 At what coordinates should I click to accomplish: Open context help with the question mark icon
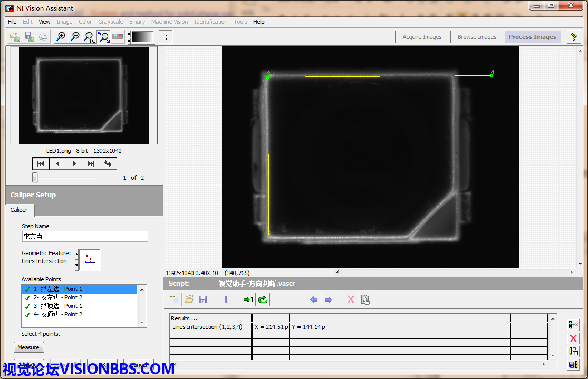pos(573,37)
